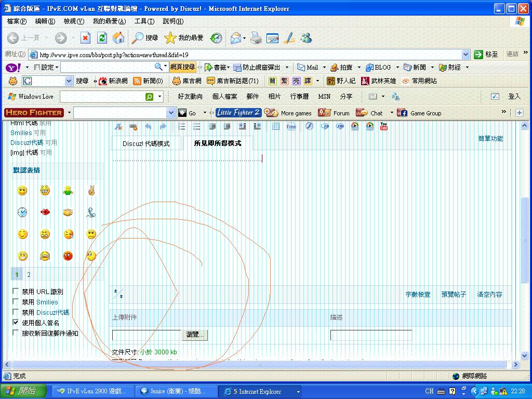Check the 接收新回復郵件通知 checkbox
Screen dimensions: 532x399
[x=16, y=333]
